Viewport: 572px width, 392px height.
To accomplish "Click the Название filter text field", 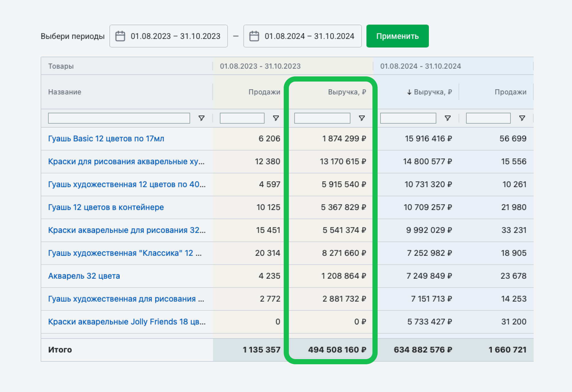I will tap(119, 118).
